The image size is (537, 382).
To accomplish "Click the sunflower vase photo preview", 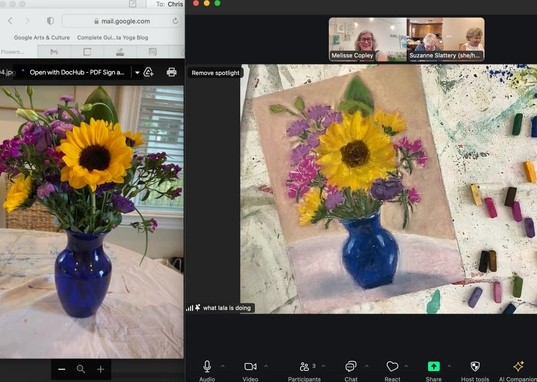I will coord(92,222).
